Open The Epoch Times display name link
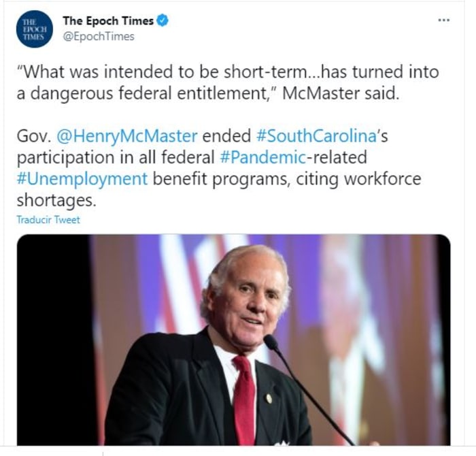The width and height of the screenshot is (476, 456). pos(108,21)
